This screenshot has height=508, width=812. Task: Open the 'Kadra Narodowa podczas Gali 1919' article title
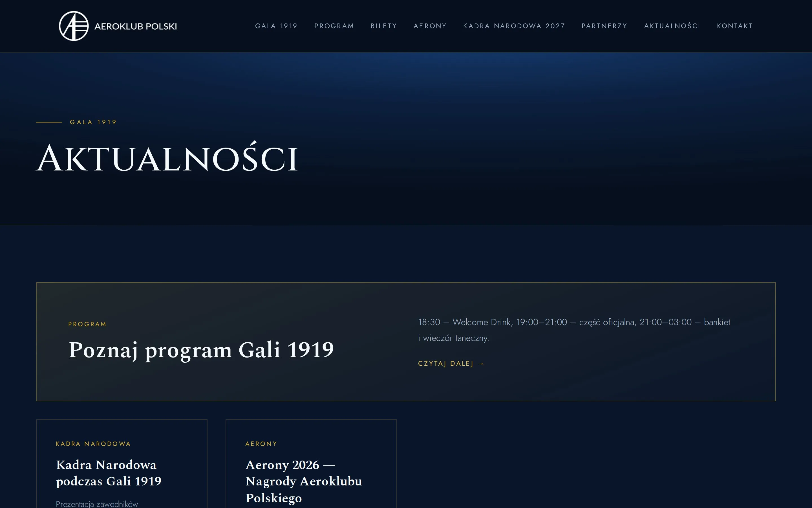click(109, 473)
